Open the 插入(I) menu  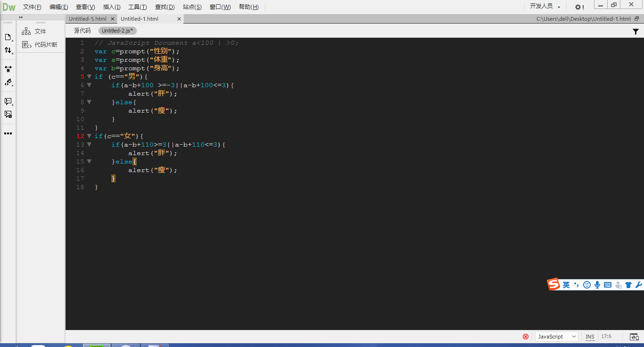click(x=112, y=7)
